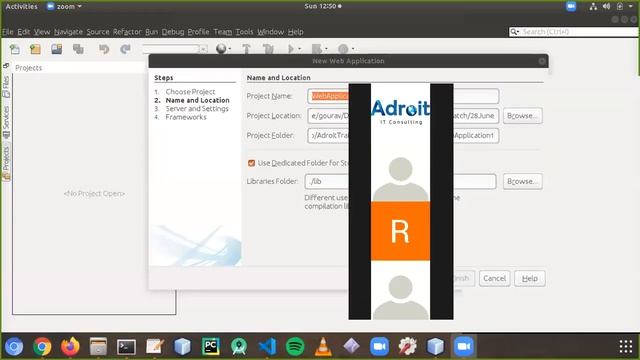Click the Project Name input field
The height and width of the screenshot is (360, 640).
403,96
